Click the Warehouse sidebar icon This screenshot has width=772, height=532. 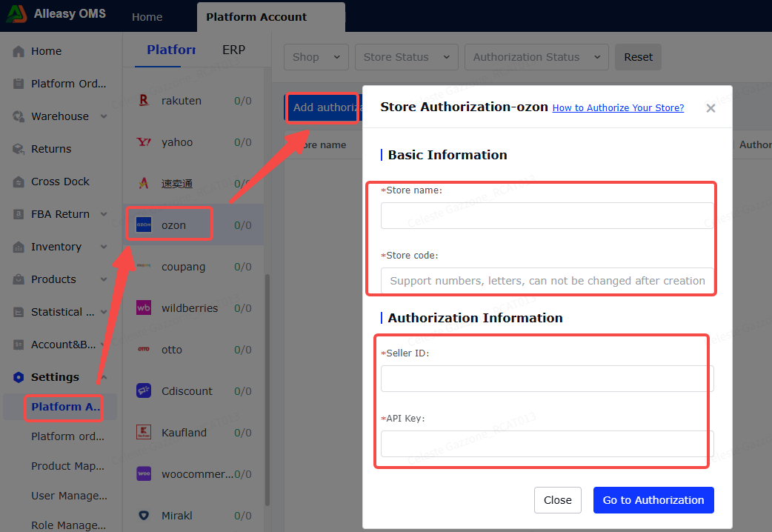[19, 116]
